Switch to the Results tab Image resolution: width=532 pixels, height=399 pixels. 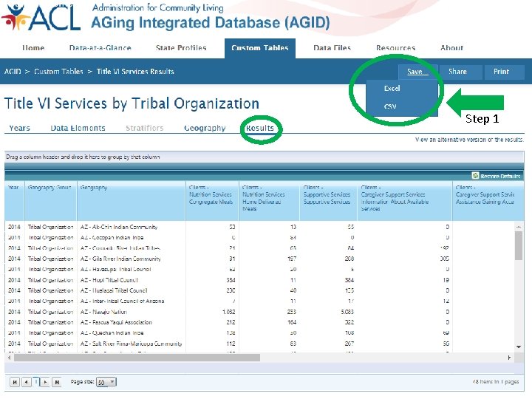[260, 129]
